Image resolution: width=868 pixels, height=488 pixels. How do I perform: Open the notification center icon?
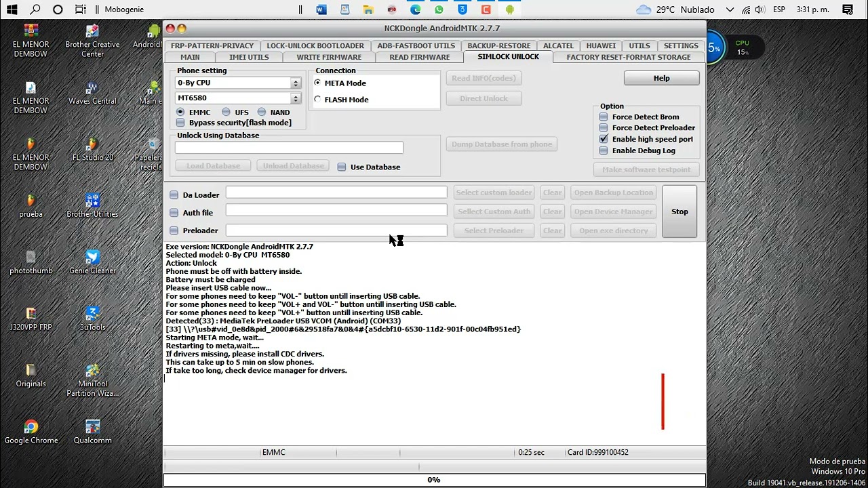tap(848, 9)
